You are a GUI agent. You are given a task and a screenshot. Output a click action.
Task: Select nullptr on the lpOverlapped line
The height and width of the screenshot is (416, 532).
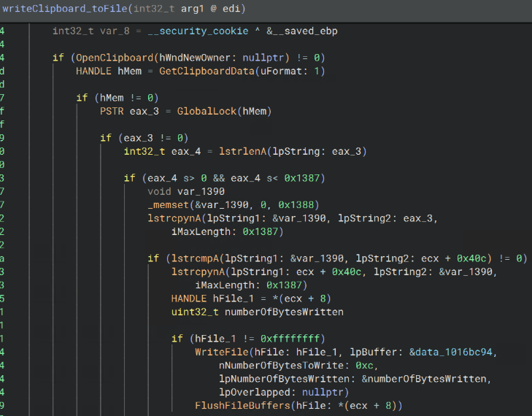point(323,392)
